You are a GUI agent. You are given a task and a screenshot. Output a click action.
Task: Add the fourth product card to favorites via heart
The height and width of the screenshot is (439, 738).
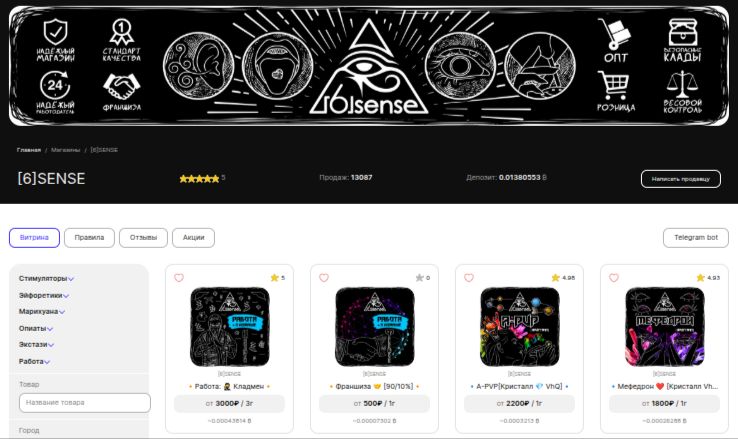pyautogui.click(x=614, y=278)
